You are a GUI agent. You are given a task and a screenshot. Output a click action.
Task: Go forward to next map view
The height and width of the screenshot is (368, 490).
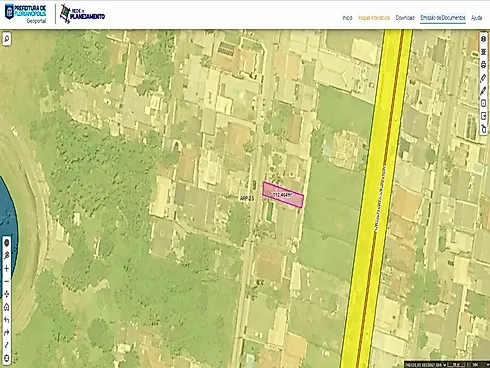6,333
